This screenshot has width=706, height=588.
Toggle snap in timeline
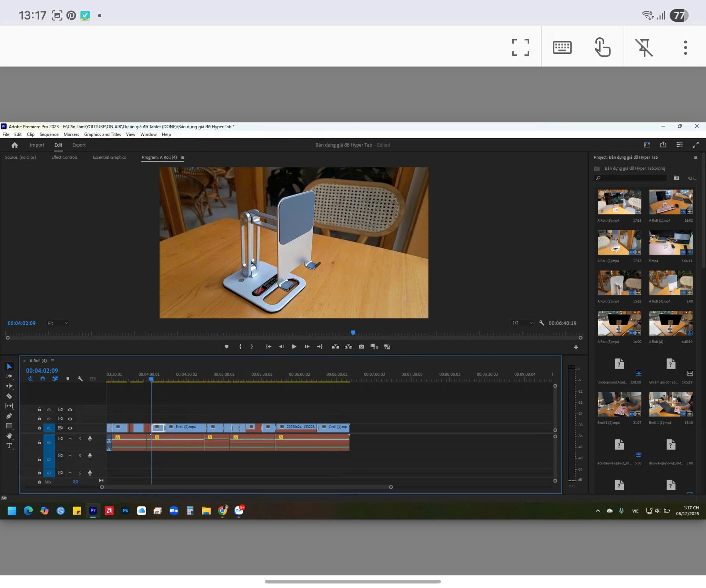[42, 379]
